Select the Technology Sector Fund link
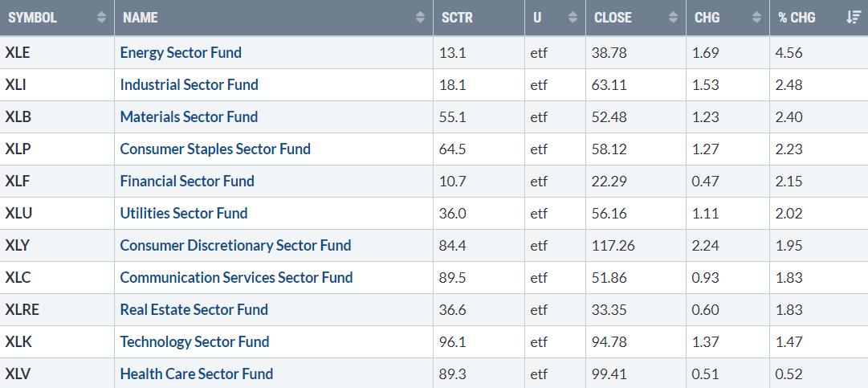The width and height of the screenshot is (868, 388). [x=194, y=341]
